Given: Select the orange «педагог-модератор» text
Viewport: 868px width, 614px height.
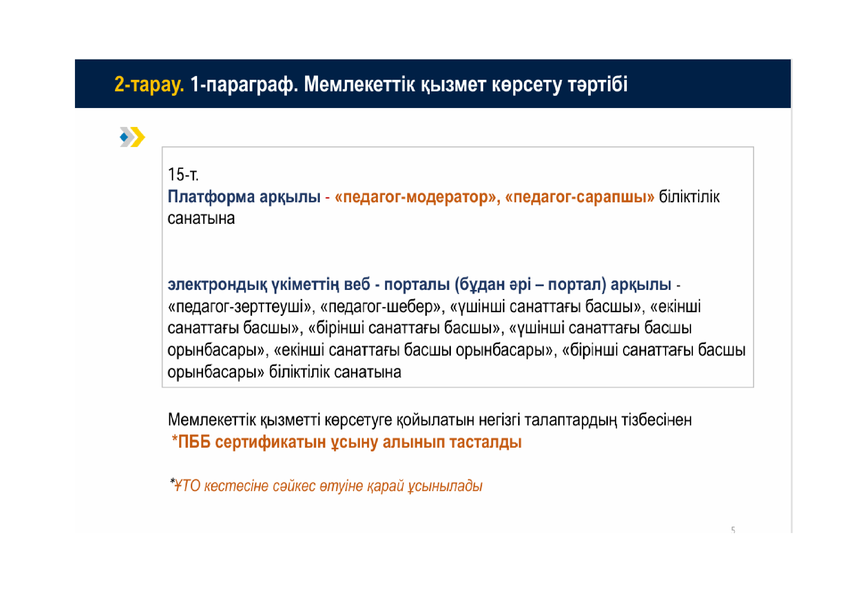Looking at the screenshot, I should click(x=415, y=197).
